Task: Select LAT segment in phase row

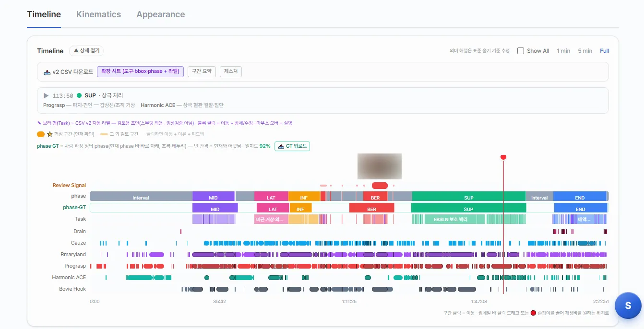Action: (x=271, y=196)
